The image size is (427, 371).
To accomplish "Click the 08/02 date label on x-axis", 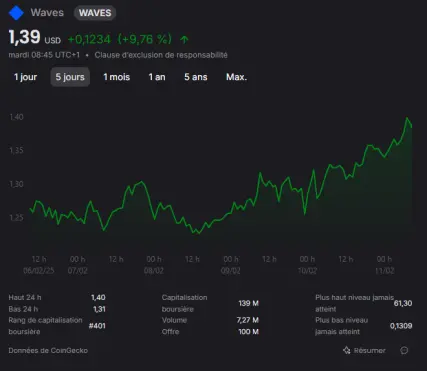I will pos(154,271).
